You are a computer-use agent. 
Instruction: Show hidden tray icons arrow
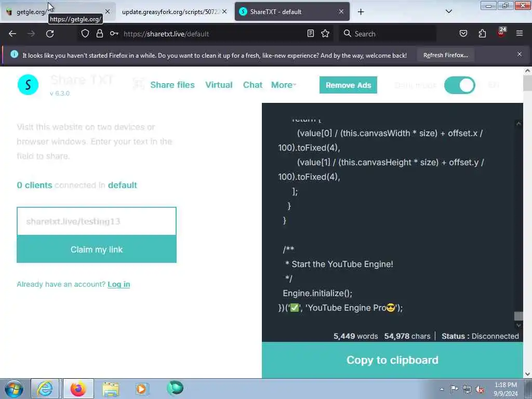tap(442, 389)
